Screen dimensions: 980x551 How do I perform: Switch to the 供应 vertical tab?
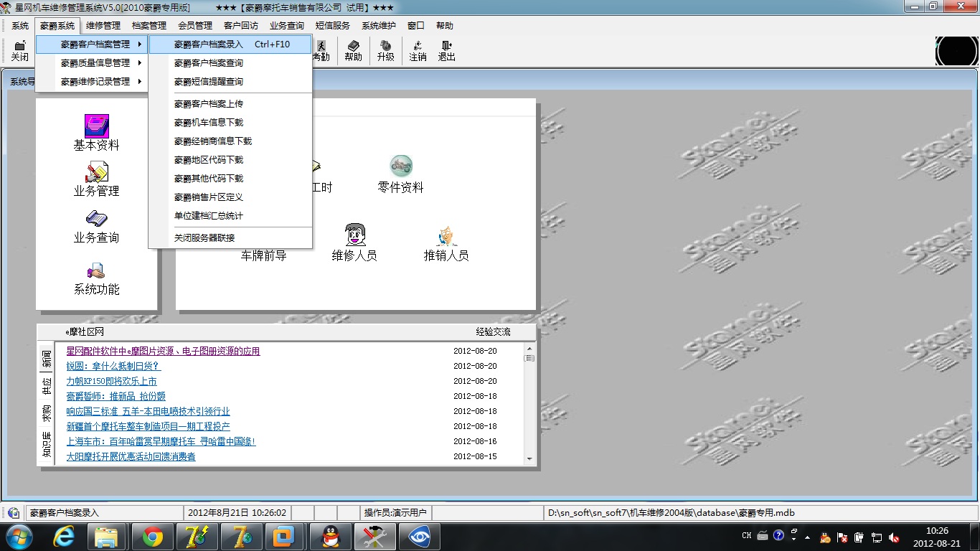pyautogui.click(x=46, y=386)
